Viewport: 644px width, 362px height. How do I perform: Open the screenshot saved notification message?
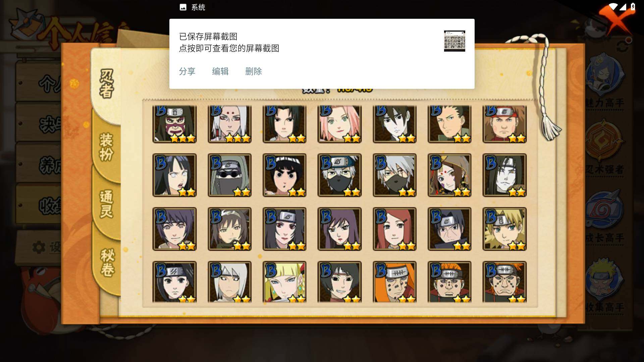[229, 42]
